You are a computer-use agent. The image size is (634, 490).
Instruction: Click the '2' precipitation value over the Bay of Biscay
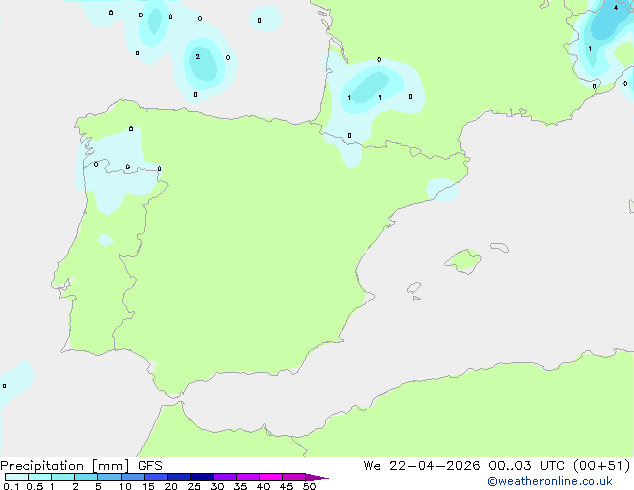198,57
